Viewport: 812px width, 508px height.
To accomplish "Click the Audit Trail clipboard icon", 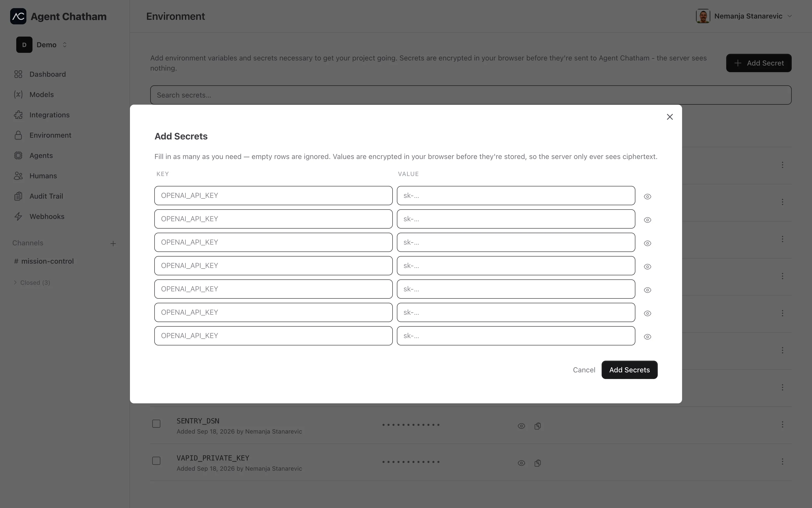I will (x=18, y=196).
